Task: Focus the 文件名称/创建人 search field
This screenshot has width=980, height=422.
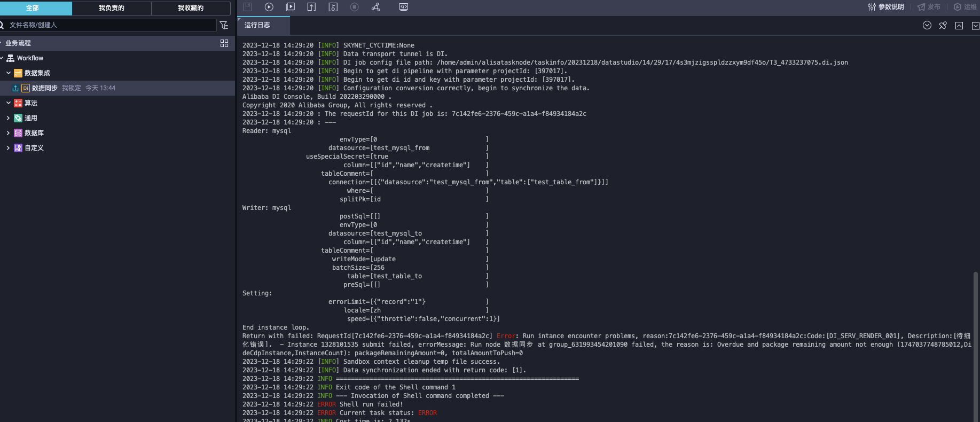Action: point(112,25)
